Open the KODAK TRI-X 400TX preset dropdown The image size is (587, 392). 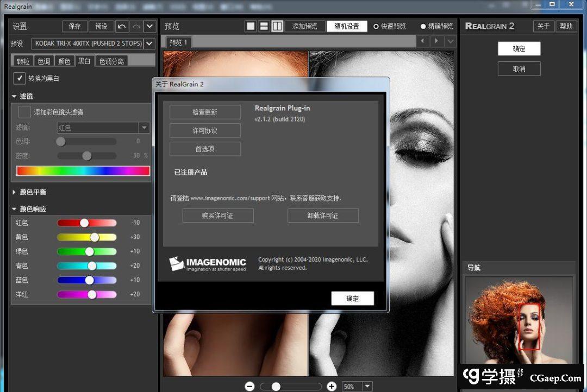click(x=149, y=43)
